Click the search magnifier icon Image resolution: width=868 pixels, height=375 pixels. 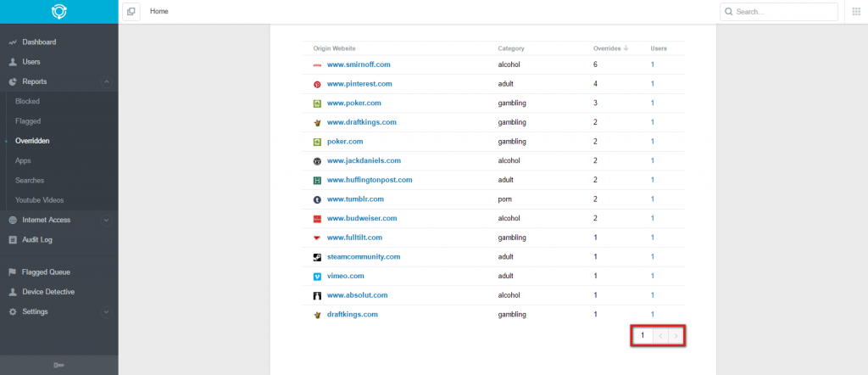click(728, 12)
